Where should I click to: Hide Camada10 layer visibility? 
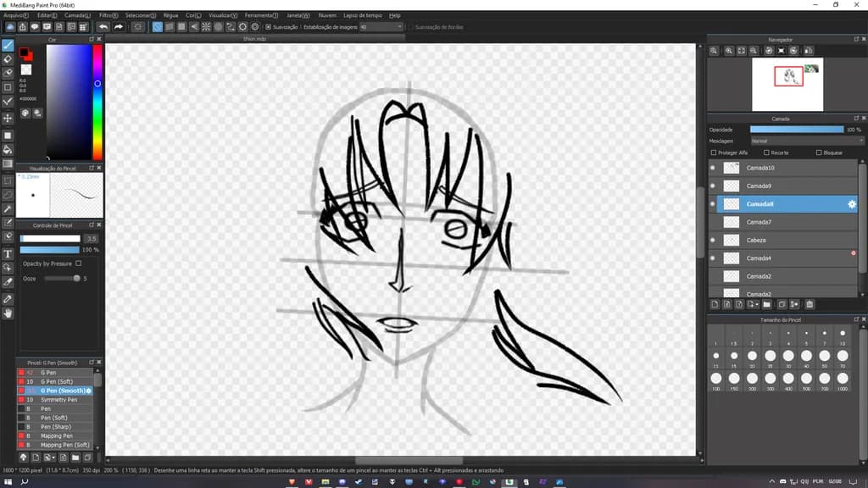712,168
